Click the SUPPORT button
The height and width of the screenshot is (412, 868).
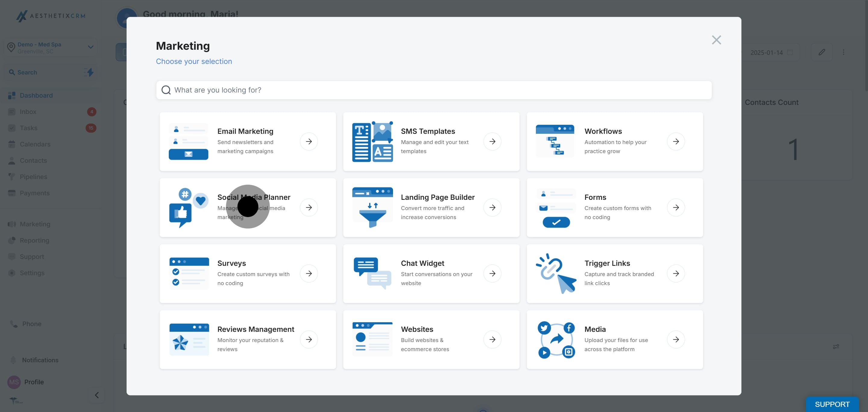[832, 404]
